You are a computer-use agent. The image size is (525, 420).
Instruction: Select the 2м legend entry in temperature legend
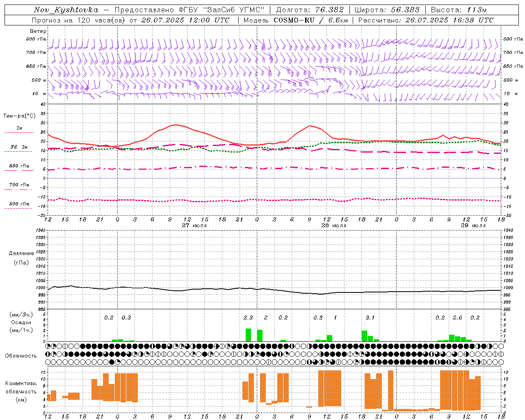[x=19, y=128]
